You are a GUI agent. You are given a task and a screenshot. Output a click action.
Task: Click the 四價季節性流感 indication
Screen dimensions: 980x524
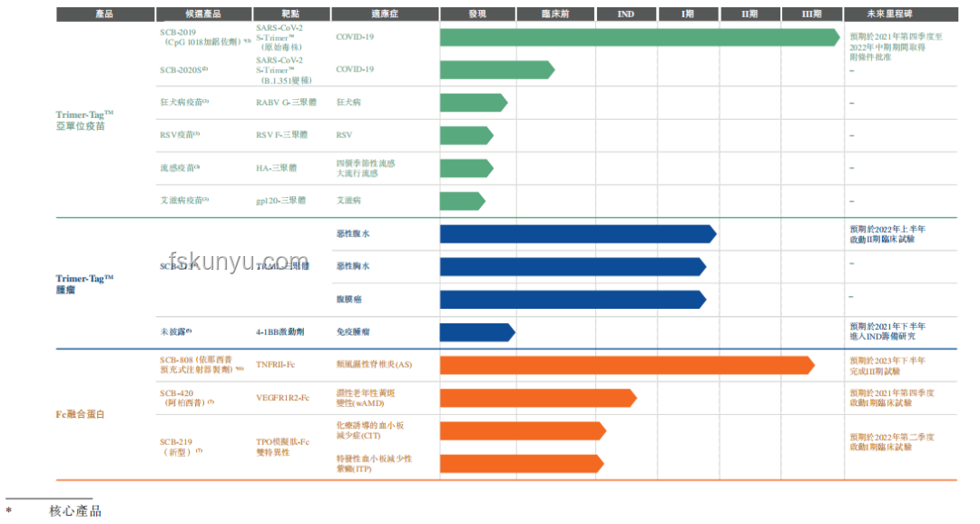(366, 163)
